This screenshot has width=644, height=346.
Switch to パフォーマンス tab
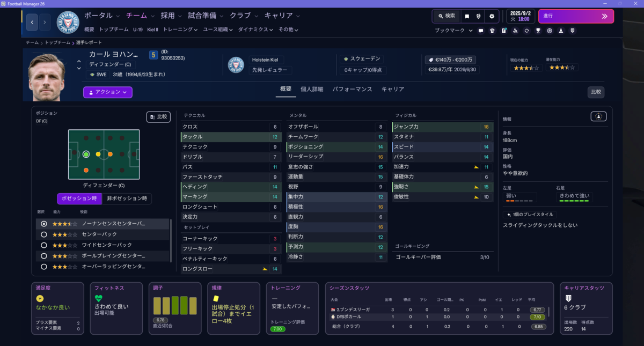pyautogui.click(x=352, y=89)
